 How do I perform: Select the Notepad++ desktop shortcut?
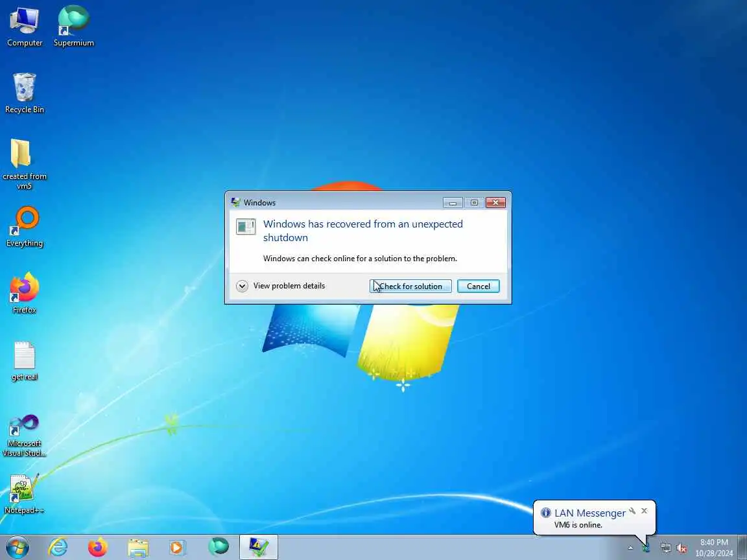pos(24,495)
